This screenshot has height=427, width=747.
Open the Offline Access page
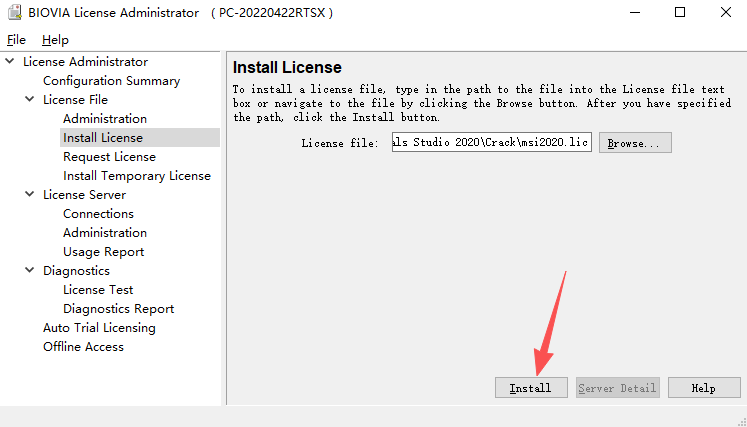point(83,347)
